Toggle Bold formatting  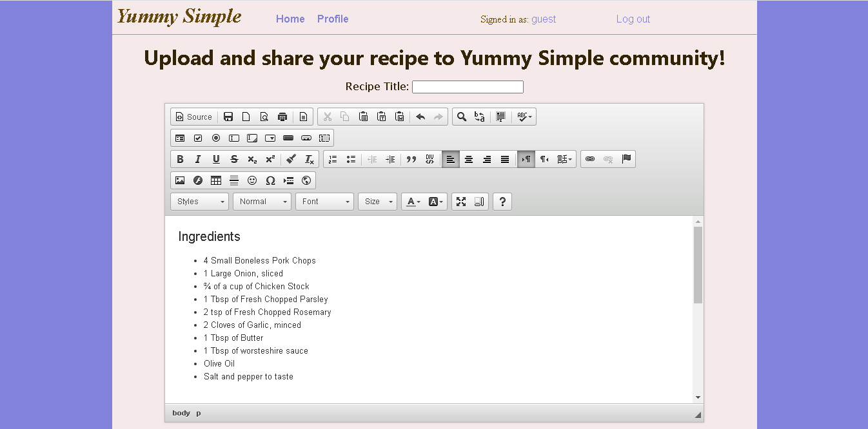tap(180, 159)
